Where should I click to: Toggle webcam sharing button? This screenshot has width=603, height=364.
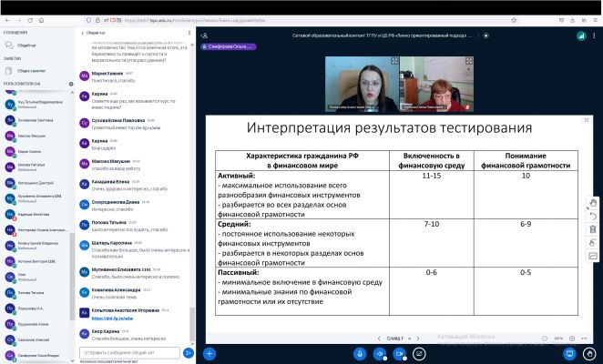coord(400,354)
